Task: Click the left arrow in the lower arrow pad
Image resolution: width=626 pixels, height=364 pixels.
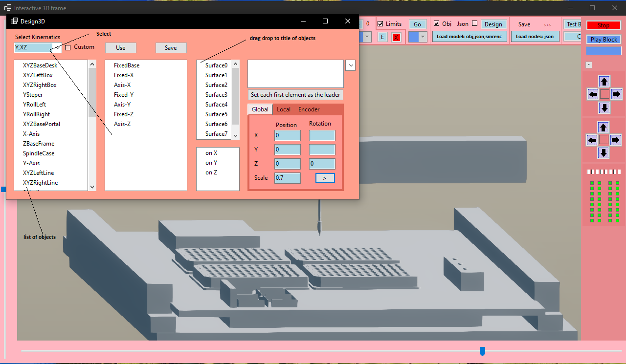Action: 592,140
